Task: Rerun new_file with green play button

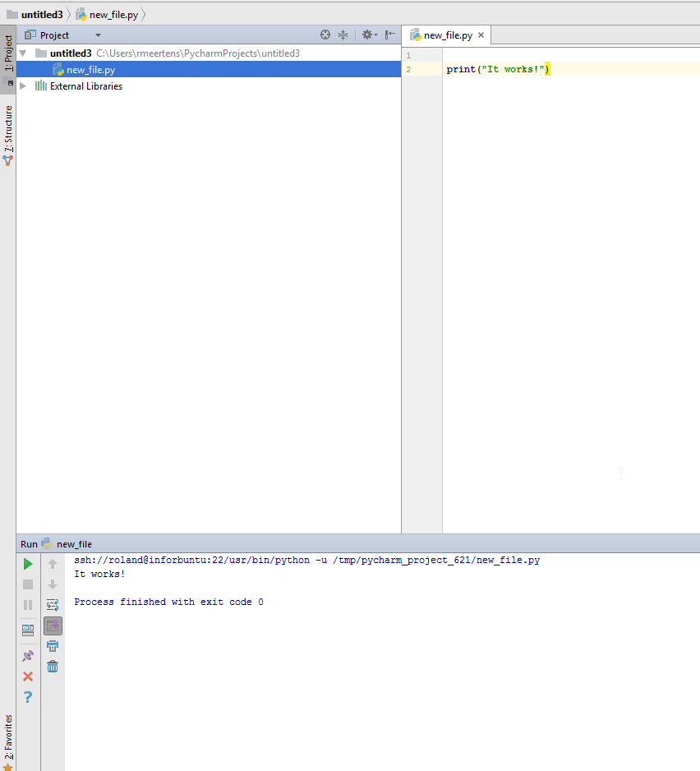Action: click(x=28, y=564)
